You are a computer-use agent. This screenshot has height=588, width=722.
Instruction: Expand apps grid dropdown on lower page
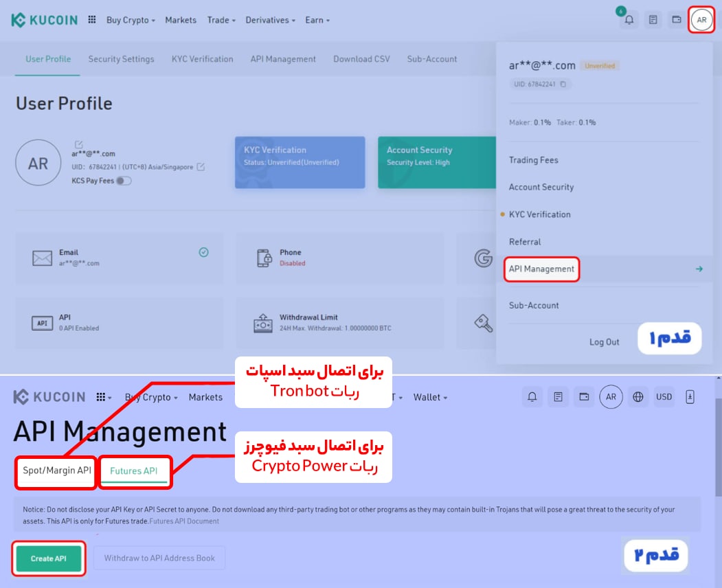104,397
